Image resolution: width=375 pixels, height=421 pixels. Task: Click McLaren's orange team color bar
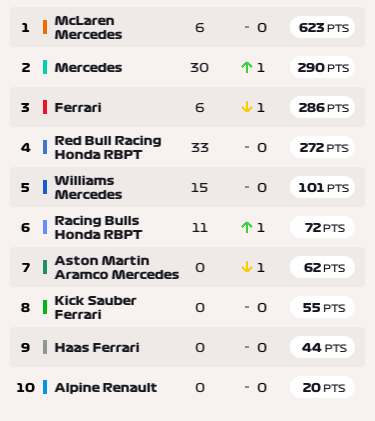(45, 27)
